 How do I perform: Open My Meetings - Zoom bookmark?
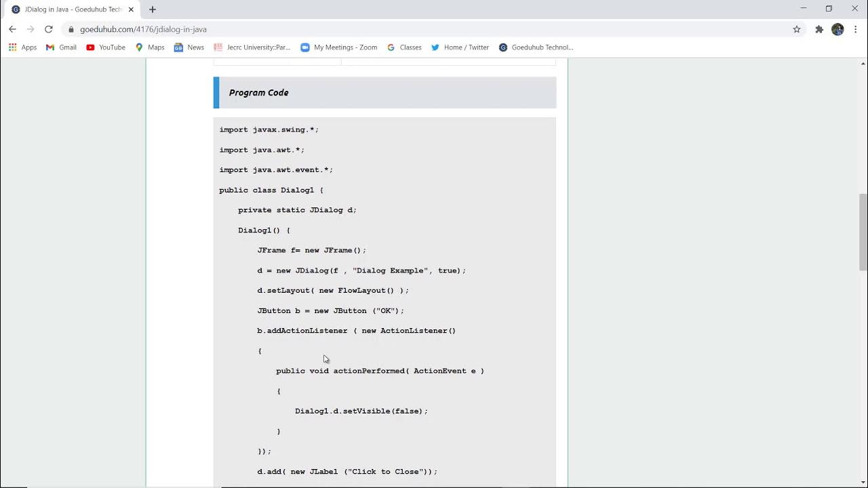339,47
